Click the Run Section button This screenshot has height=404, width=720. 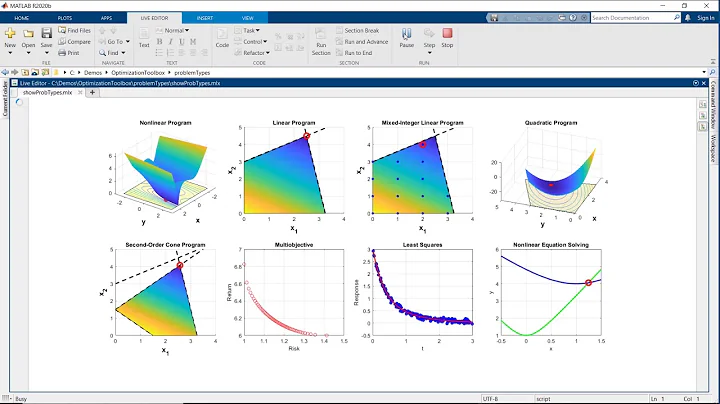[x=321, y=41]
